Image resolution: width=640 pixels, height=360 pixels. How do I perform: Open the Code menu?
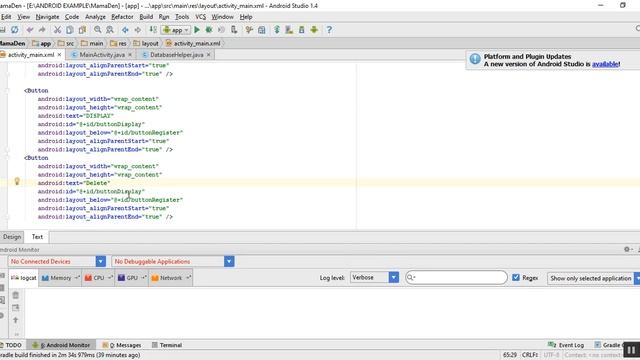click(x=72, y=17)
